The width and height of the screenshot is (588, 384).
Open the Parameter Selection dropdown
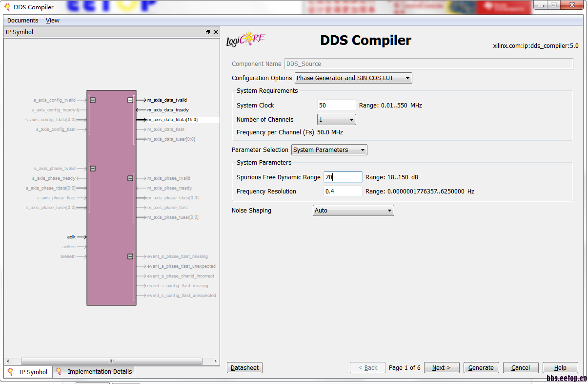362,149
